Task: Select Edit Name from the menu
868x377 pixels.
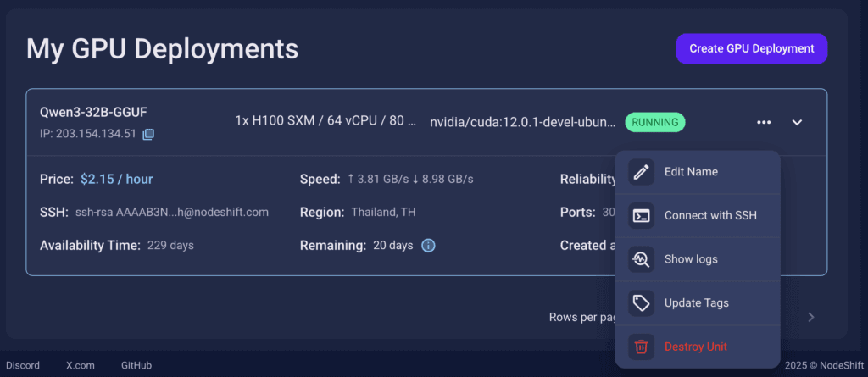Action: coord(698,172)
